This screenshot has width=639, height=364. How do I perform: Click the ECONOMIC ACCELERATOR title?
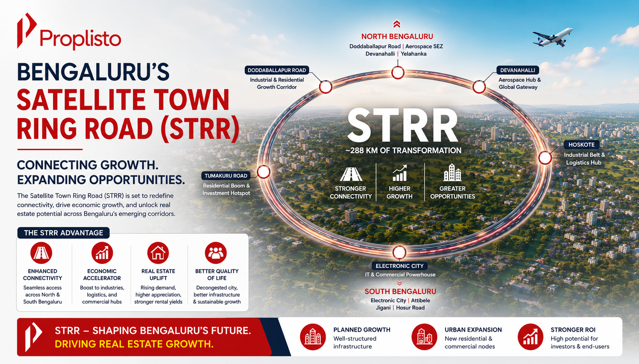tap(102, 274)
